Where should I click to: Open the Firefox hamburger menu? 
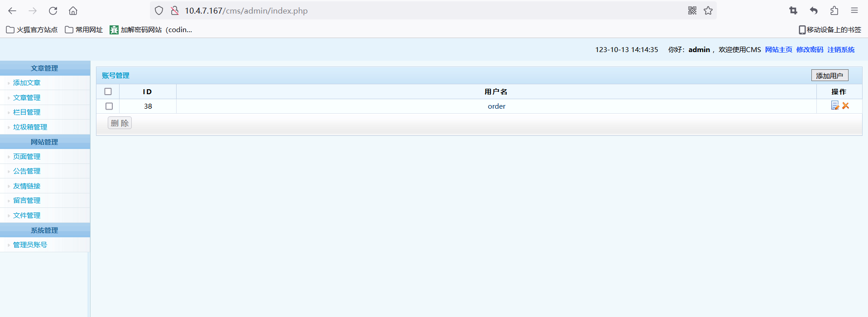click(854, 10)
